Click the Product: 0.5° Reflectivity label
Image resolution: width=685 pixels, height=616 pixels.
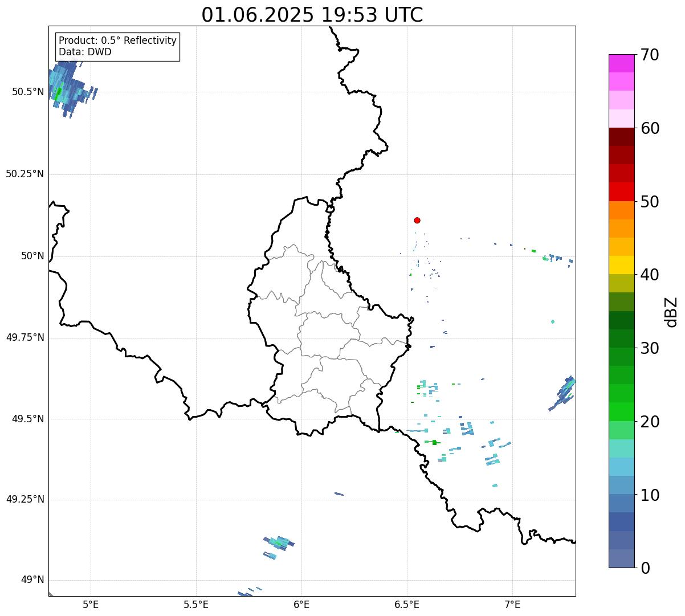pyautogui.click(x=117, y=40)
